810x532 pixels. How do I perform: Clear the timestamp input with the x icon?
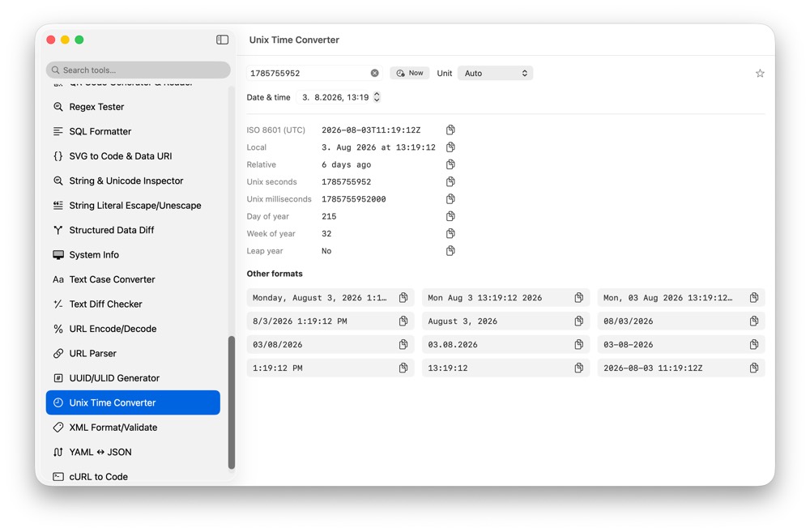374,74
